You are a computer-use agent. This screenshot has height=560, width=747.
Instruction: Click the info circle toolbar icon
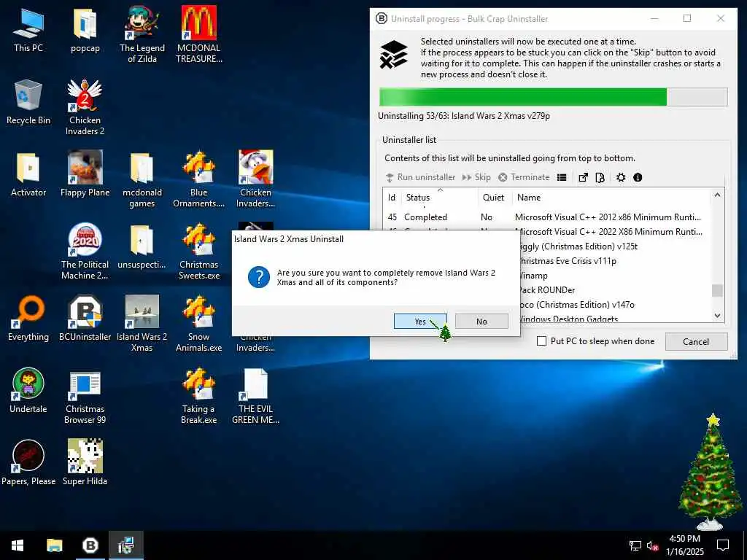[x=638, y=177]
